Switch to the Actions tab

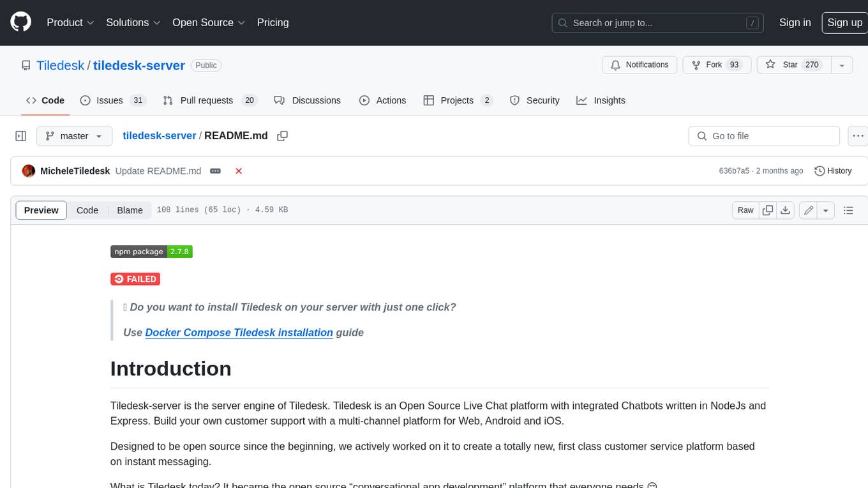coord(383,100)
